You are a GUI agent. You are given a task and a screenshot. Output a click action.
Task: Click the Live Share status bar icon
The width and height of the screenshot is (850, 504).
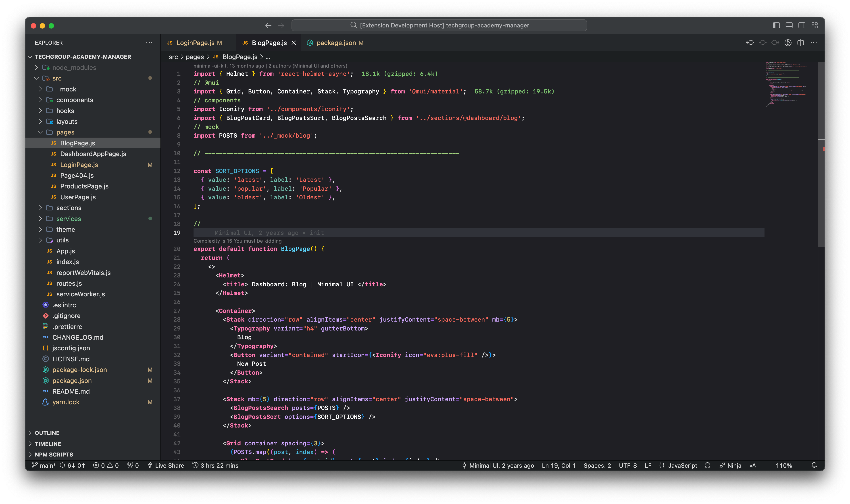[x=166, y=465]
